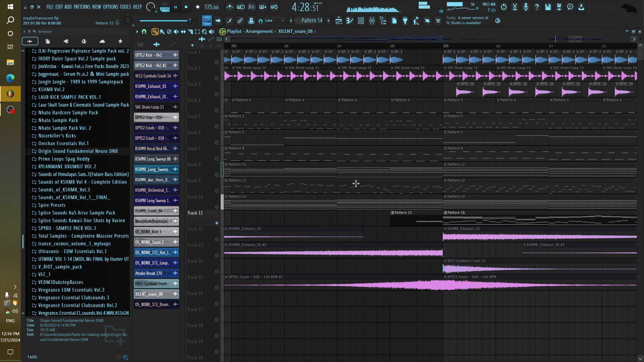Toggle mute dot for Track 14

coord(217,271)
